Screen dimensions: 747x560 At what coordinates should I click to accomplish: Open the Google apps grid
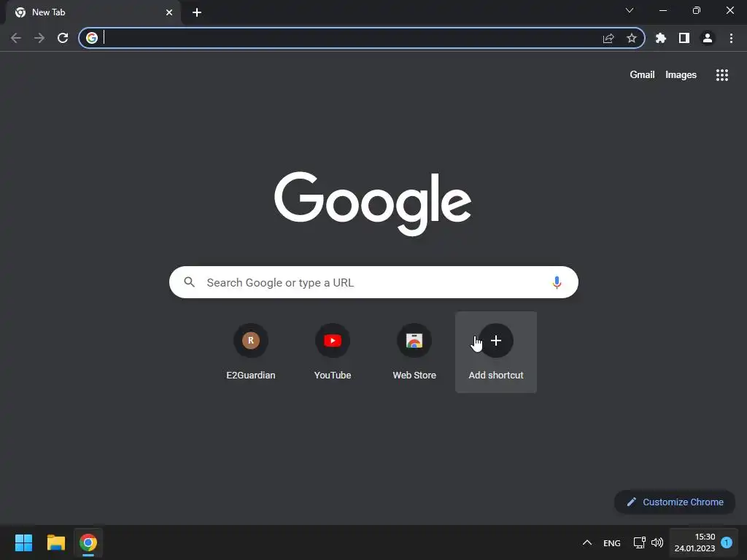721,75
